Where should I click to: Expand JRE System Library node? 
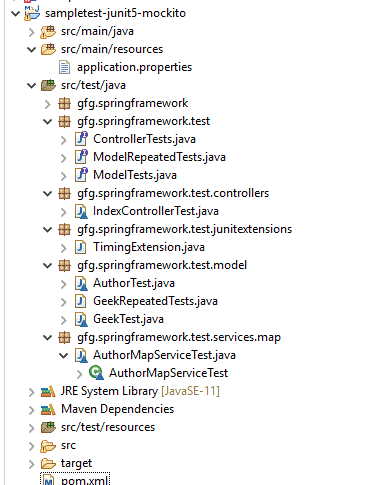click(x=32, y=392)
